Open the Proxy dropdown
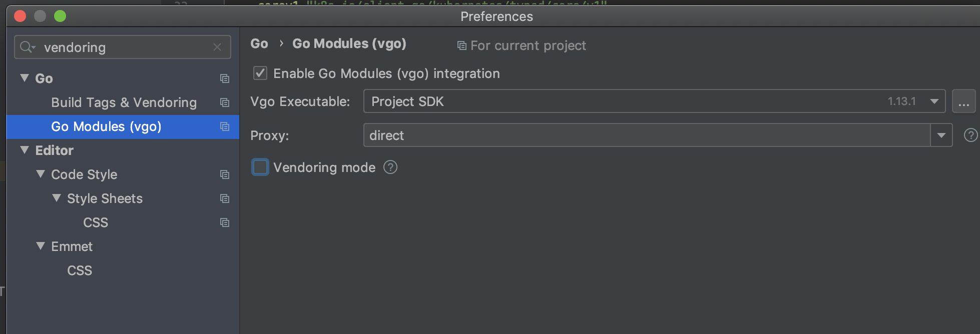This screenshot has height=334, width=980. tap(940, 135)
